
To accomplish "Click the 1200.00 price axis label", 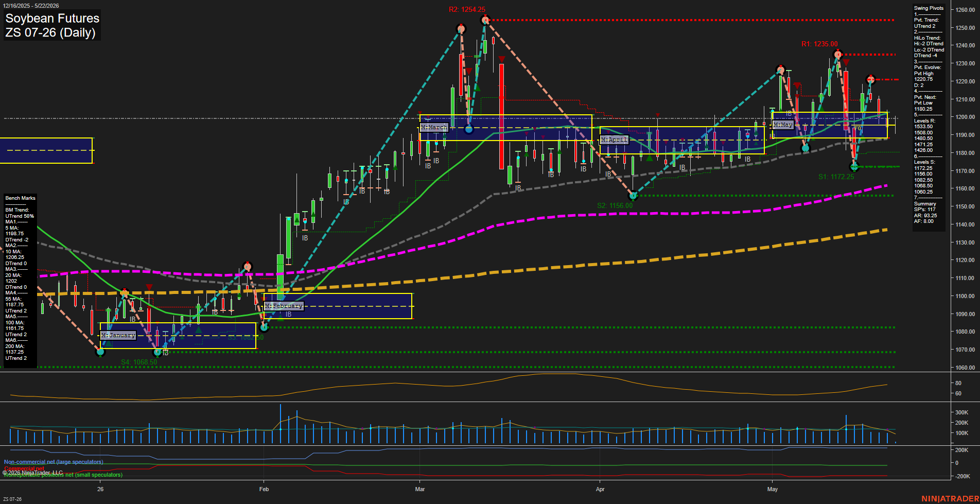I will pyautogui.click(x=965, y=117).
